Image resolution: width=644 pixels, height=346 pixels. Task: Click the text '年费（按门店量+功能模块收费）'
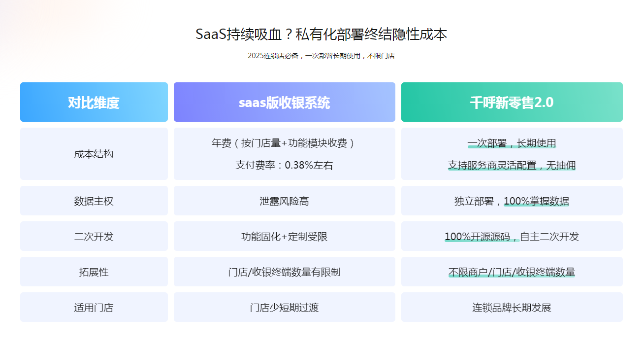tap(285, 143)
